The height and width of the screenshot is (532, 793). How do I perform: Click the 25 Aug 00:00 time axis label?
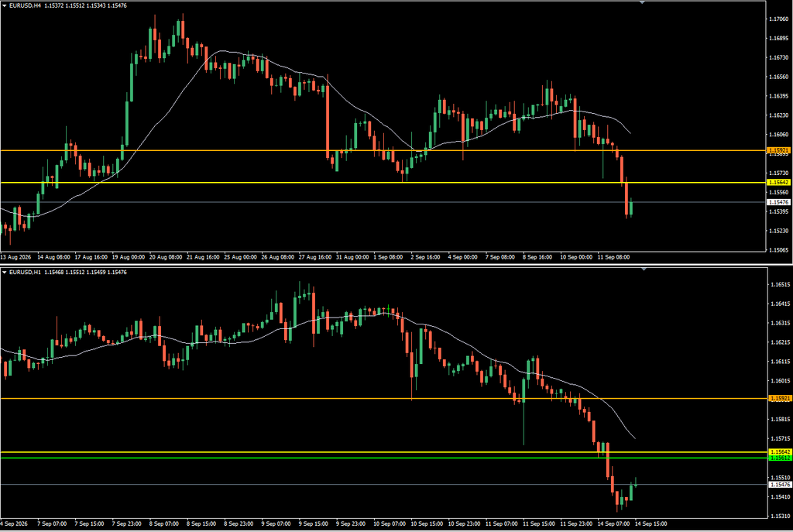(x=240, y=257)
